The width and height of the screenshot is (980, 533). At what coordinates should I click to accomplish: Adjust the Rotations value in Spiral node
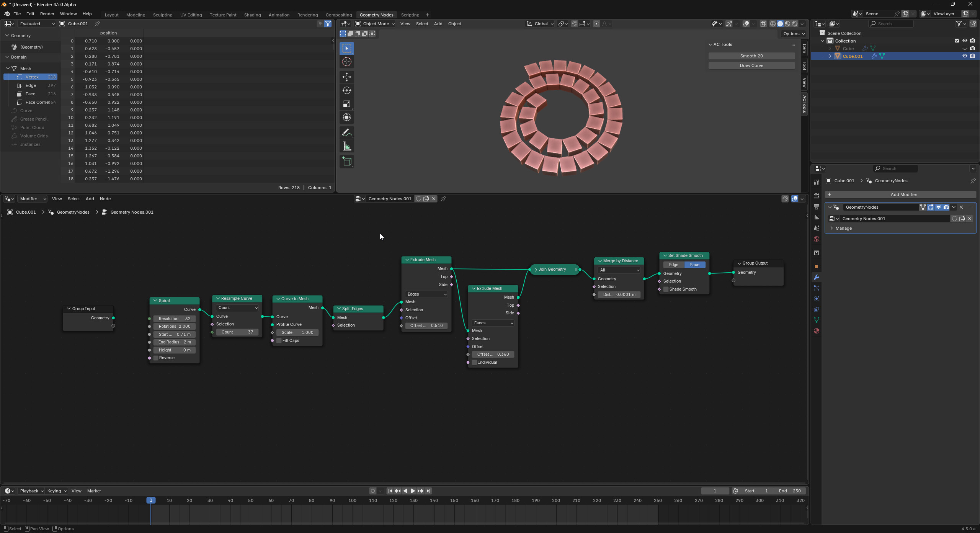tap(175, 327)
